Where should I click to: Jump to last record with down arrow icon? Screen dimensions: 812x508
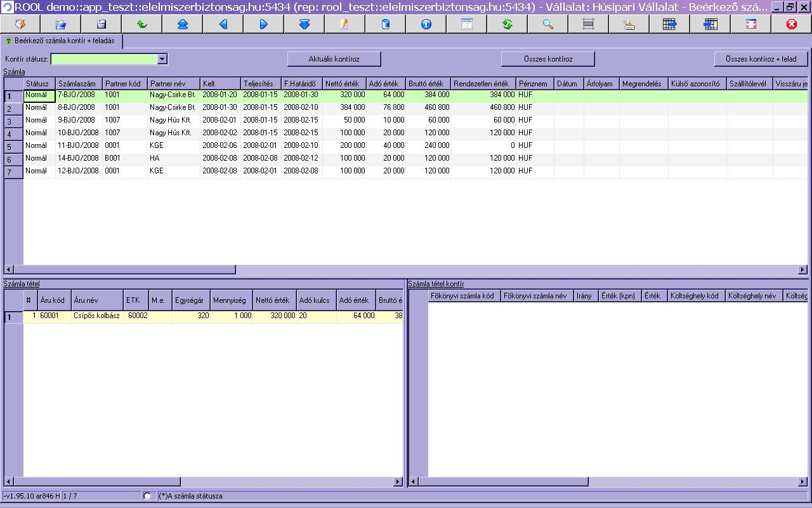304,24
